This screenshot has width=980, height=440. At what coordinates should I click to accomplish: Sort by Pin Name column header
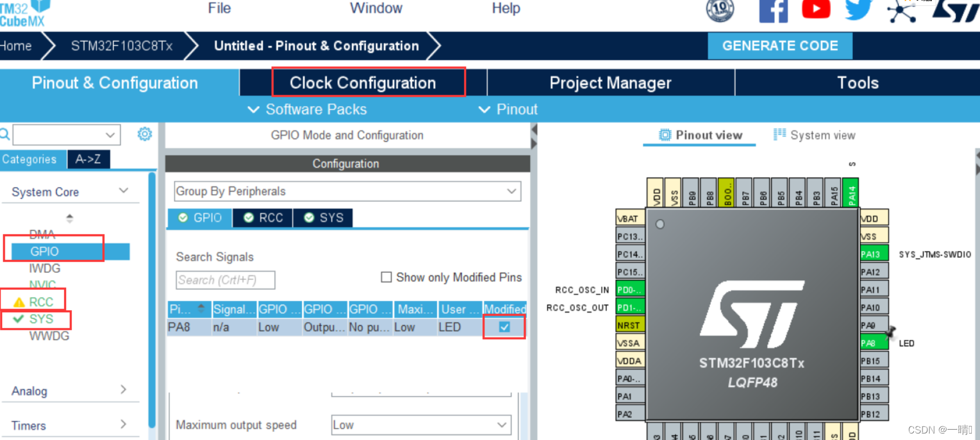click(x=189, y=309)
